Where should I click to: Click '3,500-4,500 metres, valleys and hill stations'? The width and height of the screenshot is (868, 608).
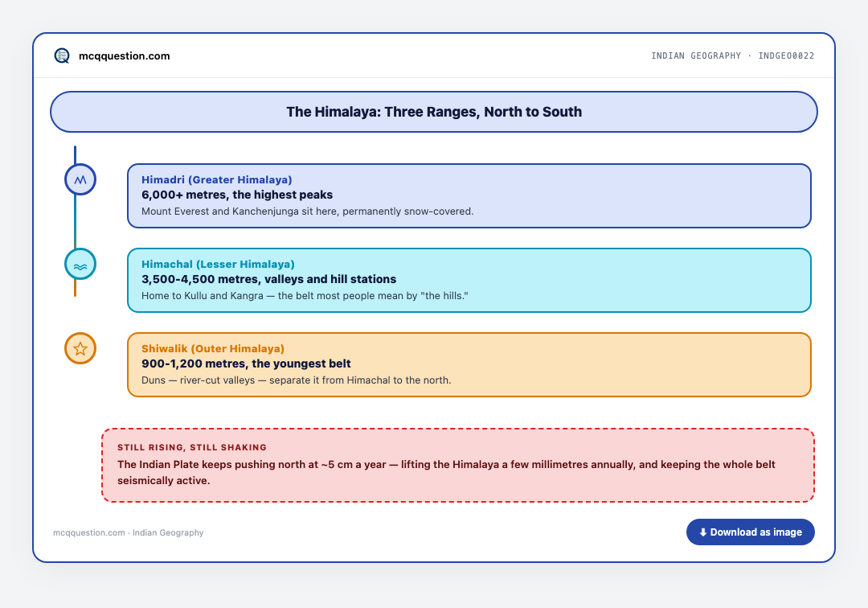(268, 279)
